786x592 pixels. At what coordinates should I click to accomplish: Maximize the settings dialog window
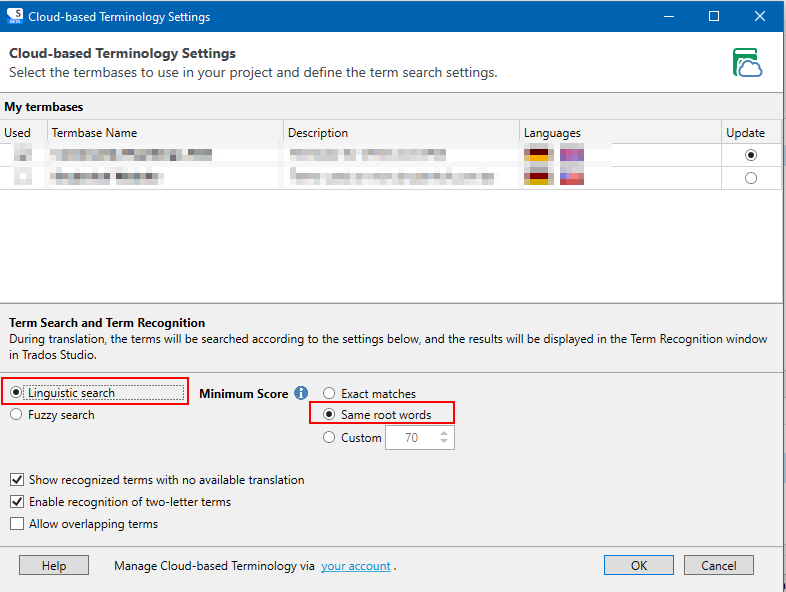714,16
